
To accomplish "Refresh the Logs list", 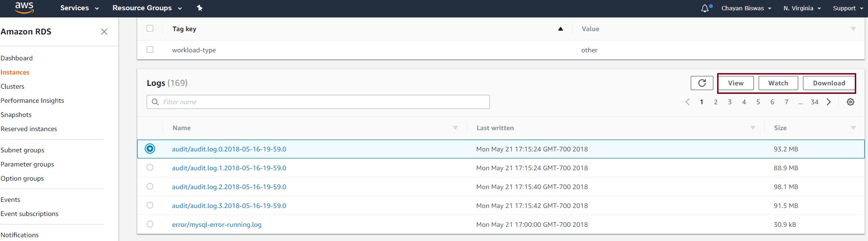I will click(x=702, y=83).
